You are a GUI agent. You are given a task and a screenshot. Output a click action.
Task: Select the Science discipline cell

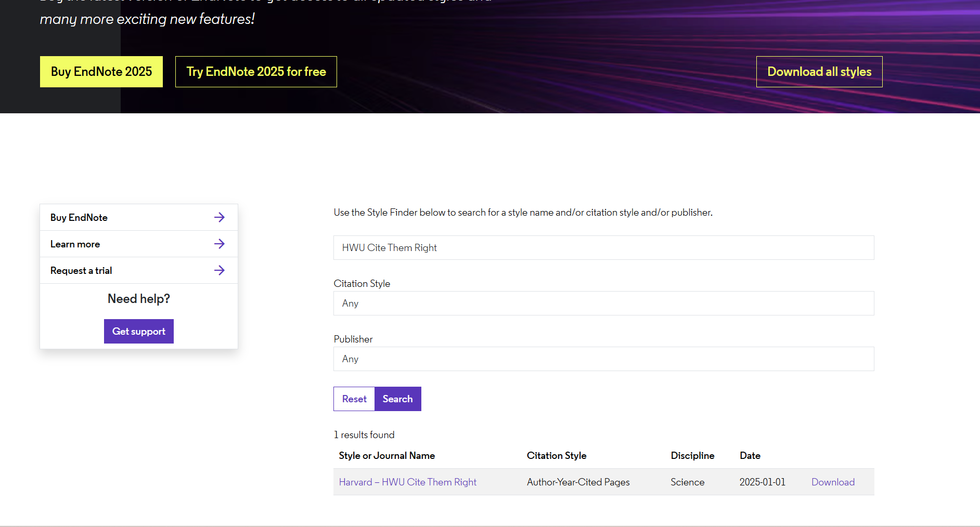(688, 482)
